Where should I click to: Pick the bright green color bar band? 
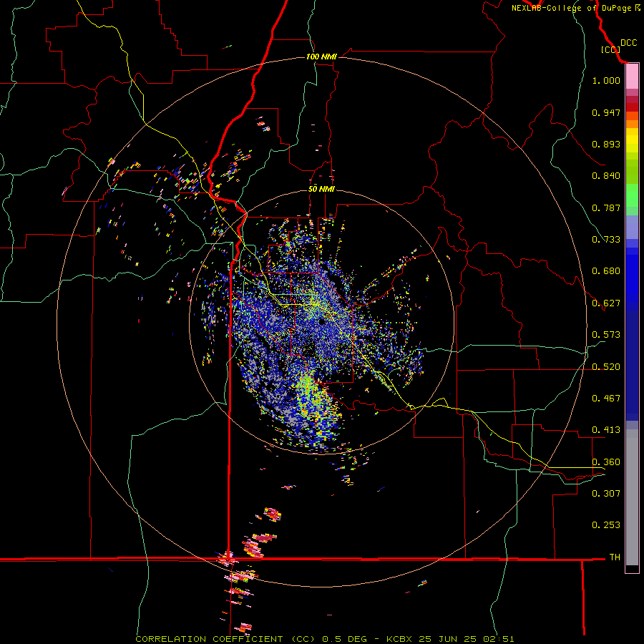tap(632, 195)
